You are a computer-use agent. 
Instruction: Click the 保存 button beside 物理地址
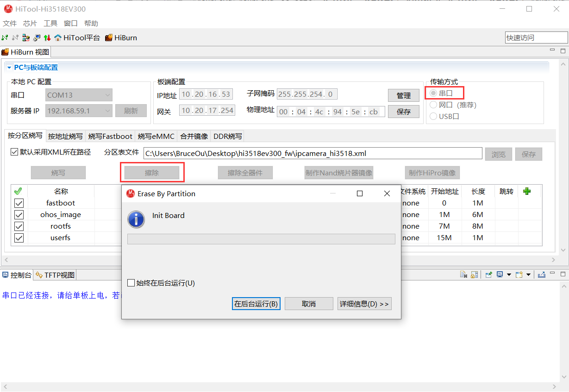pyautogui.click(x=404, y=112)
